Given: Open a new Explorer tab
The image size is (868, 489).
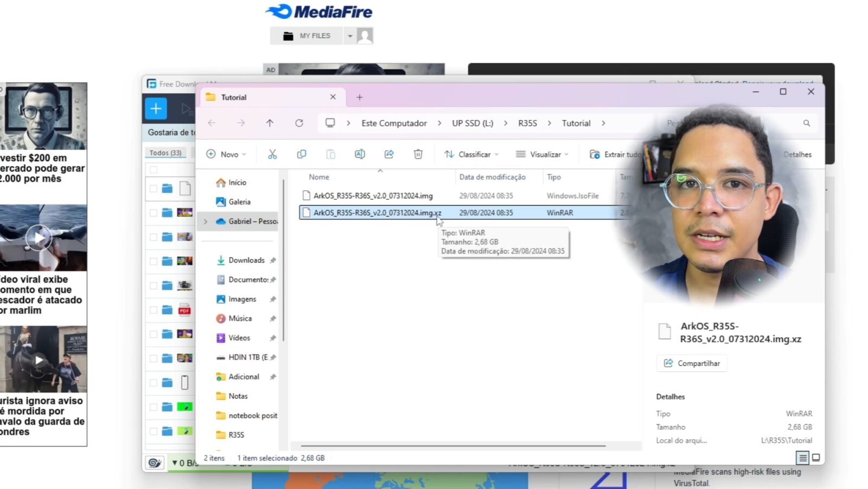Looking at the screenshot, I should (x=359, y=97).
